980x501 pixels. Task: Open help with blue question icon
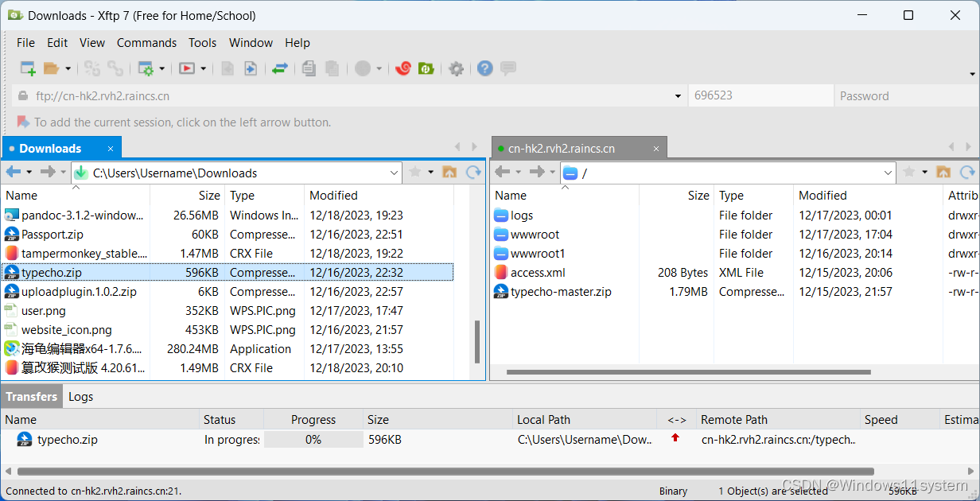pyautogui.click(x=485, y=68)
